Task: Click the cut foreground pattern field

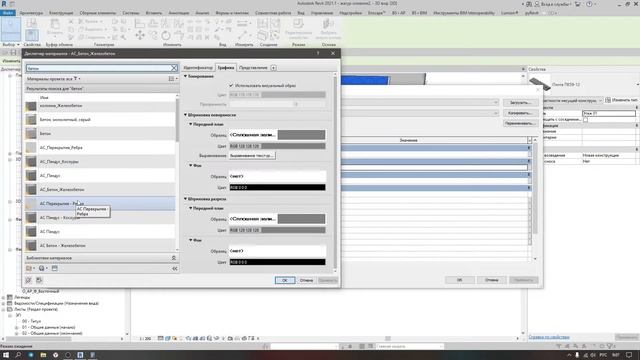Action: [277, 219]
